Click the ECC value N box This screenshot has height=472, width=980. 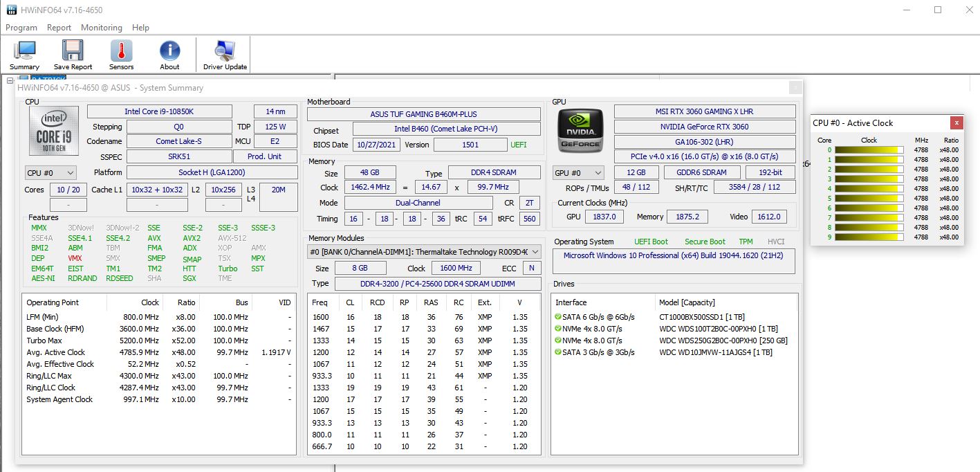coord(532,268)
